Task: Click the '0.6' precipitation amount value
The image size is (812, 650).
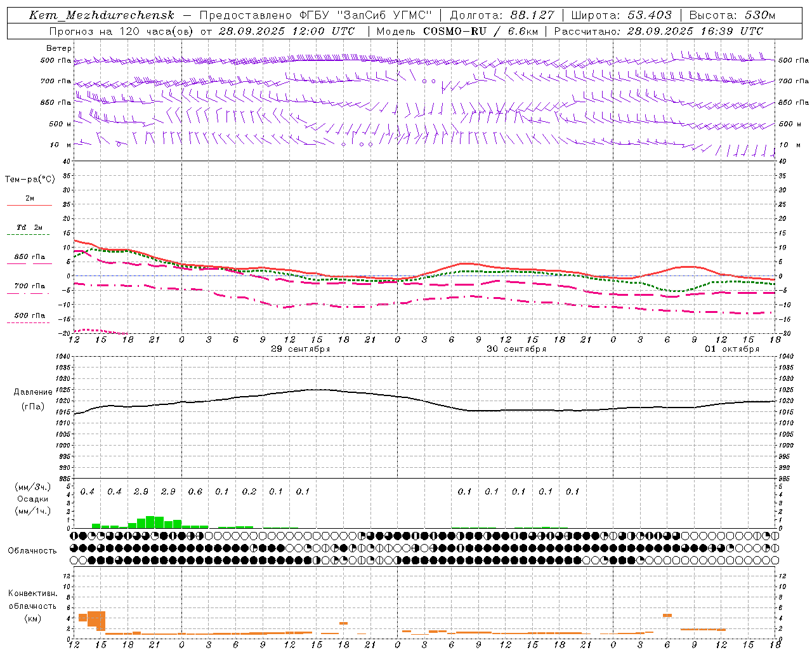Action: coord(195,491)
